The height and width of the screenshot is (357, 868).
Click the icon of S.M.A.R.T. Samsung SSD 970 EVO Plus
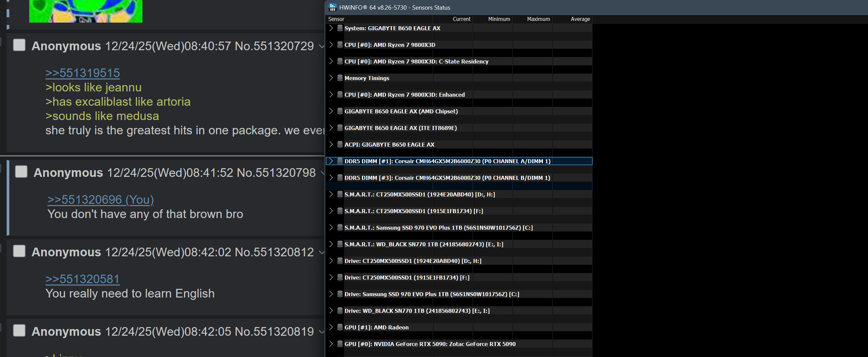[340, 227]
